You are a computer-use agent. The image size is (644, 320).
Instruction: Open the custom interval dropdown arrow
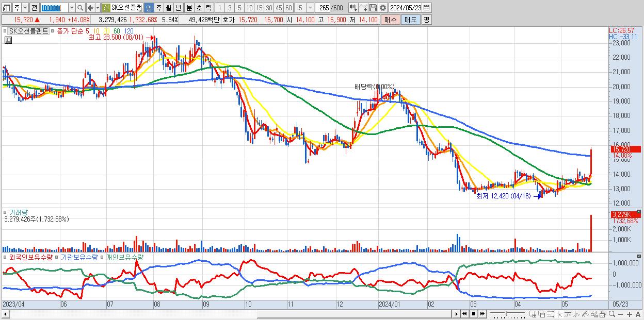(310, 8)
